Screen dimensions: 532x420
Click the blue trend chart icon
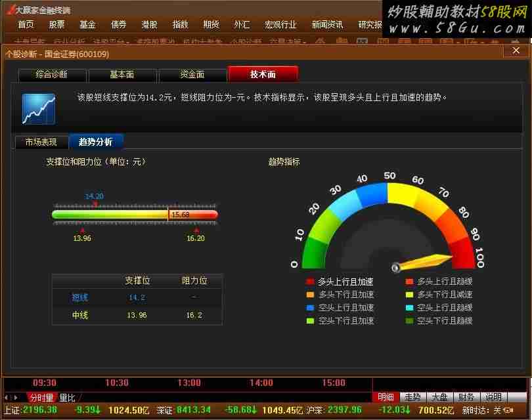(39, 109)
